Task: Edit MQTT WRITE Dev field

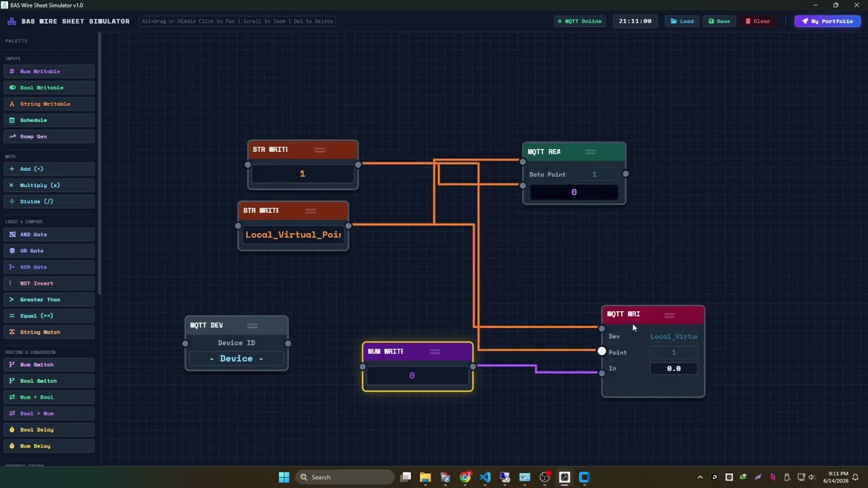Action: click(673, 336)
